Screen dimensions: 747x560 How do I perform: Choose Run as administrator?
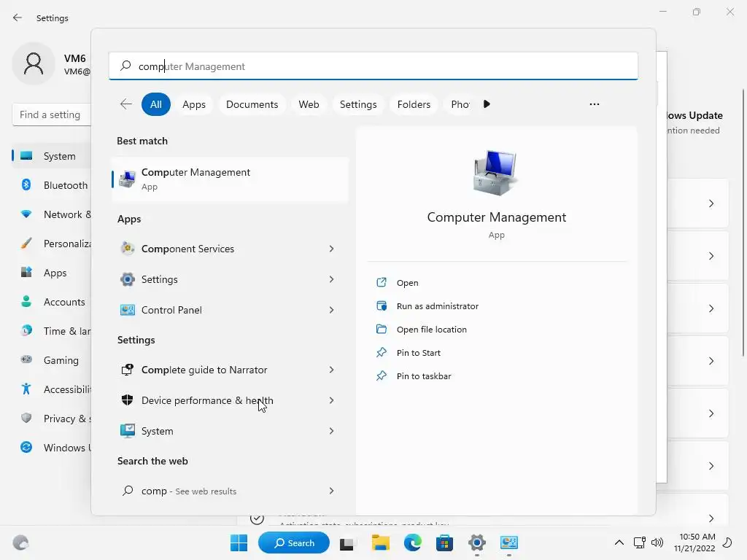click(x=438, y=306)
